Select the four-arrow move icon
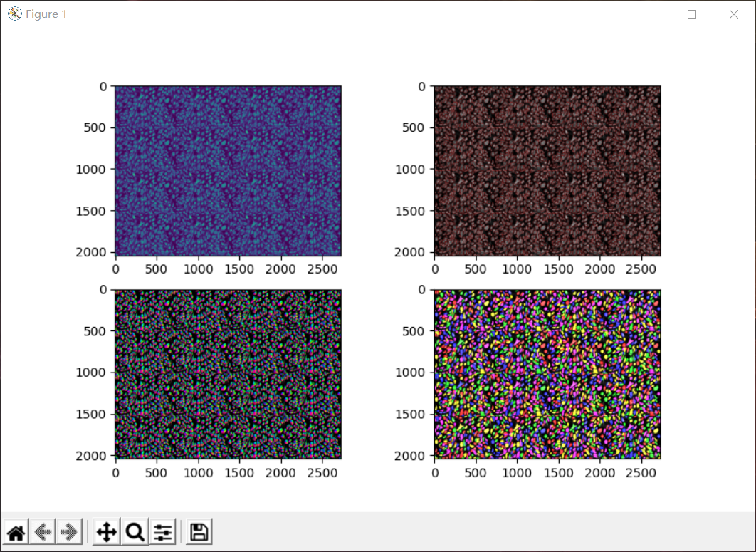This screenshot has width=756, height=552. point(105,531)
